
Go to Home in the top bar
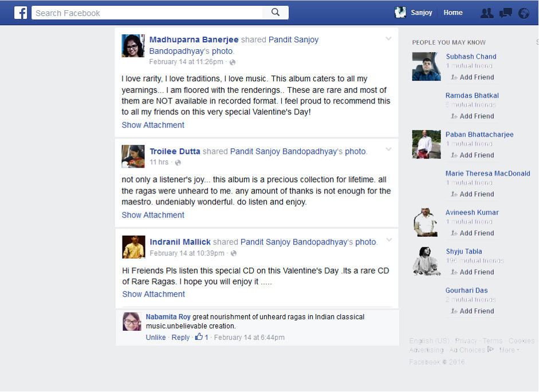tap(453, 13)
